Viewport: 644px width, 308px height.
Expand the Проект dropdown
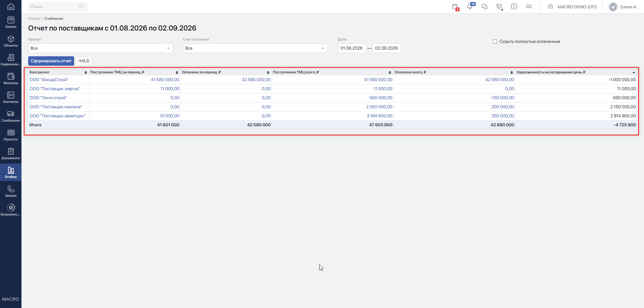[x=101, y=48]
